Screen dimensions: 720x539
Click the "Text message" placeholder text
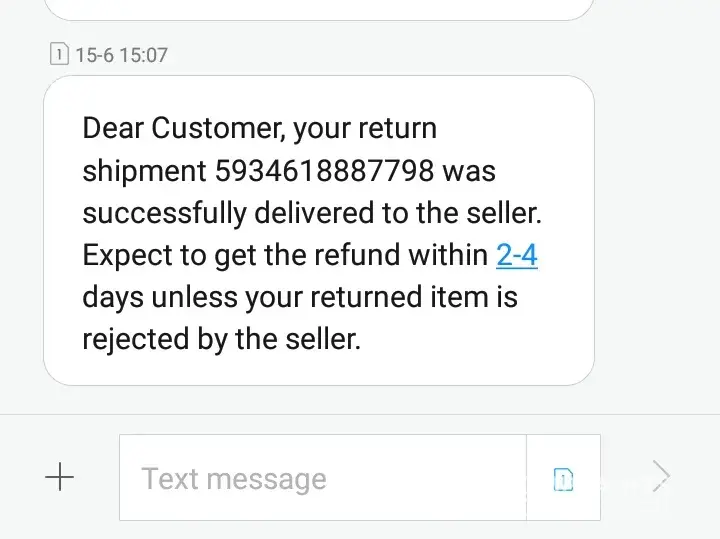click(x=233, y=479)
